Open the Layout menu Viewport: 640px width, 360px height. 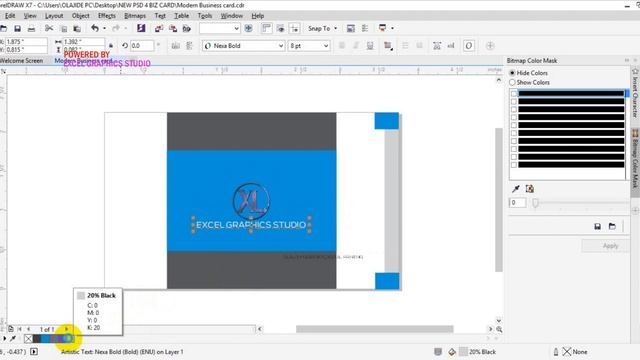[54, 16]
